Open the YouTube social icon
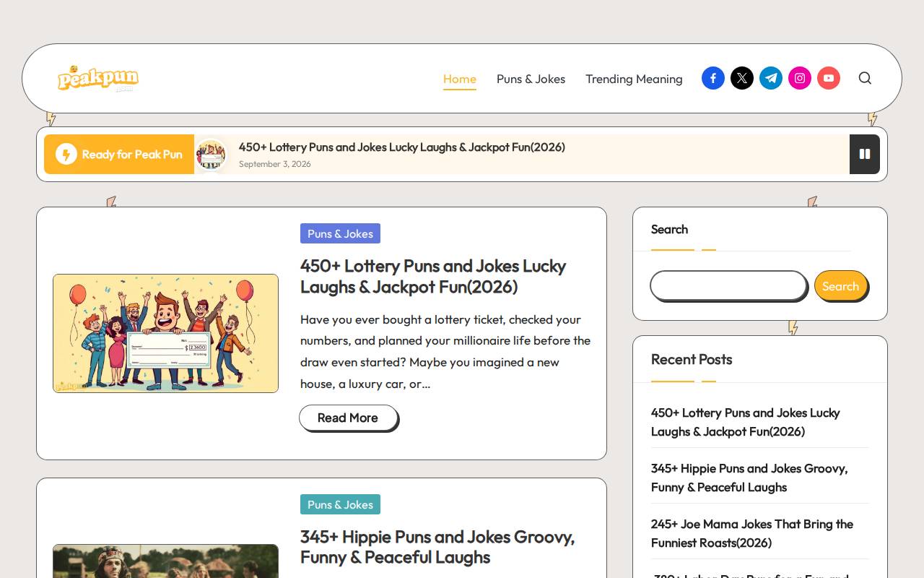This screenshot has width=924, height=578. click(828, 78)
